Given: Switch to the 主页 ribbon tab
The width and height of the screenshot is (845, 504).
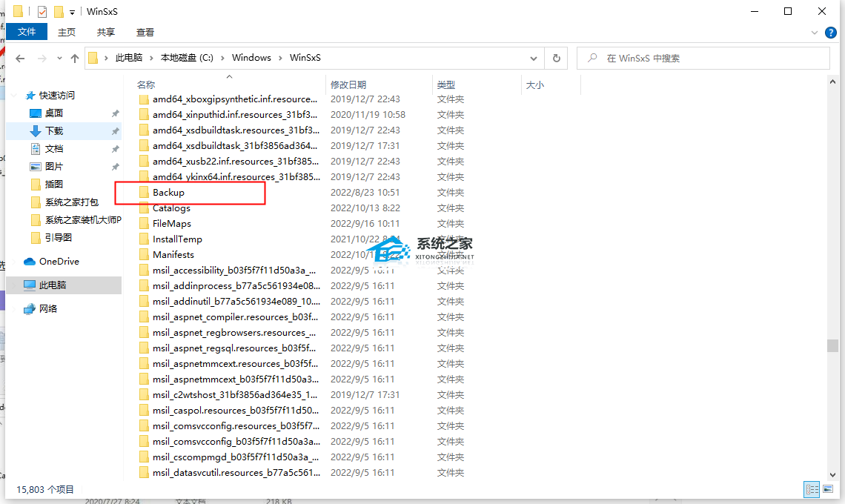Looking at the screenshot, I should [67, 33].
